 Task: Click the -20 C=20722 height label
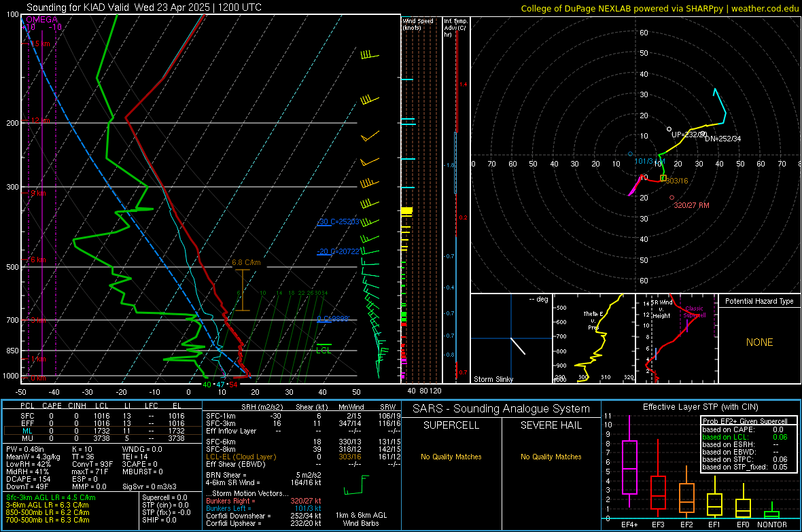pos(338,251)
